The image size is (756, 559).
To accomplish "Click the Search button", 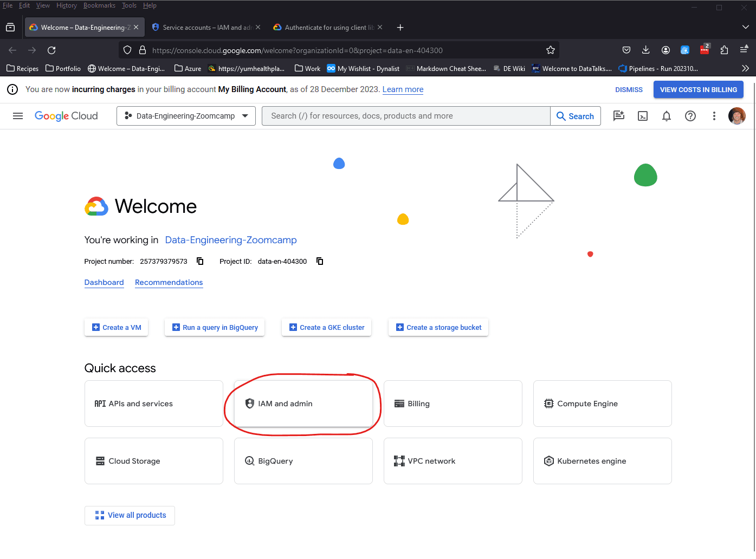I will pos(576,116).
